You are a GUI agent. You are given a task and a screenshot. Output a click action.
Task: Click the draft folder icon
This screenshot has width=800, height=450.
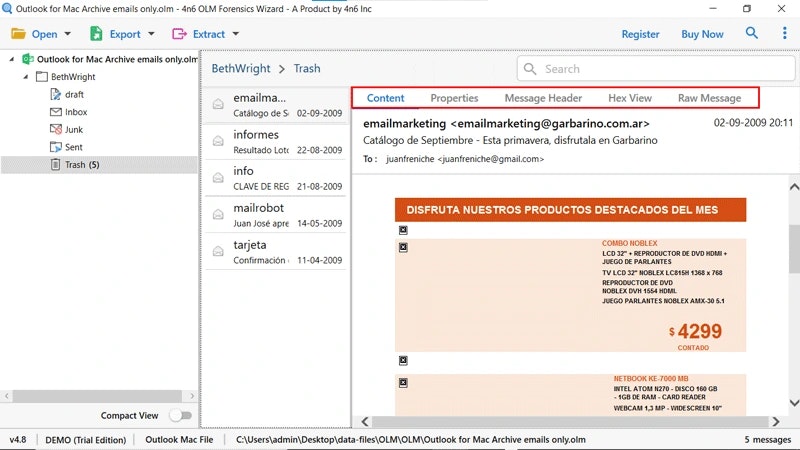click(x=56, y=94)
